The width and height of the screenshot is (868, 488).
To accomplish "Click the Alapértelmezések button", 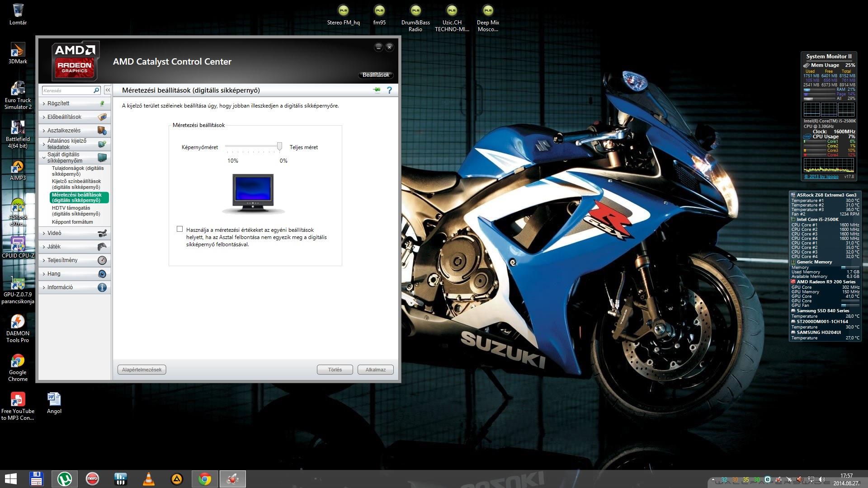I will click(142, 370).
